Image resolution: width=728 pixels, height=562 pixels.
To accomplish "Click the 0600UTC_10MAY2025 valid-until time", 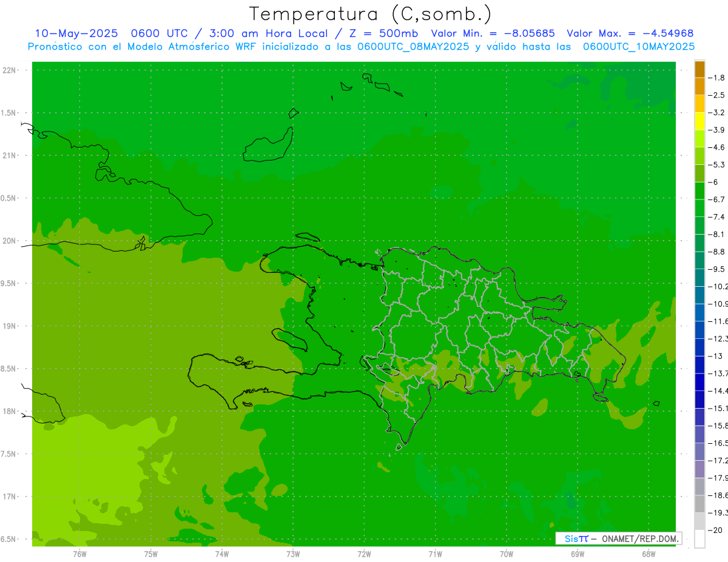I will [x=639, y=47].
